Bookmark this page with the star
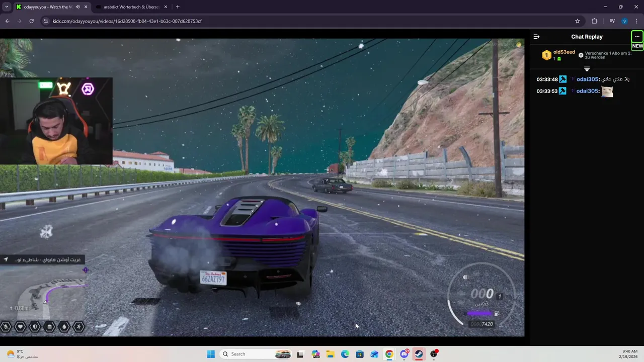Image resolution: width=644 pixels, height=362 pixels. (578, 21)
